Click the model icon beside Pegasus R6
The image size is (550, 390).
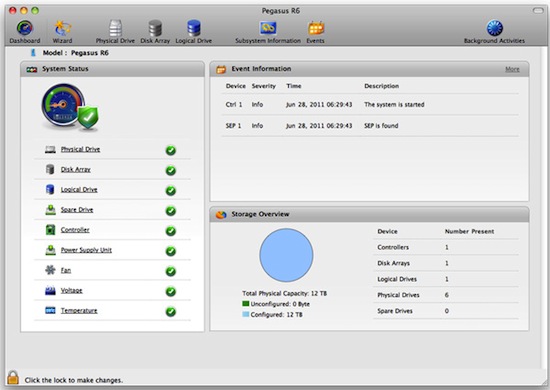tap(33, 53)
